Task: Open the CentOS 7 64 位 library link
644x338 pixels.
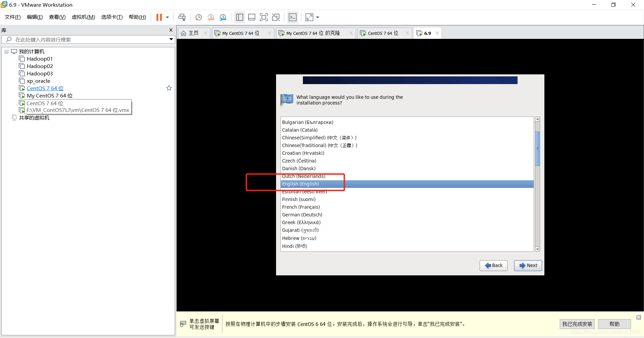Action: pos(45,88)
